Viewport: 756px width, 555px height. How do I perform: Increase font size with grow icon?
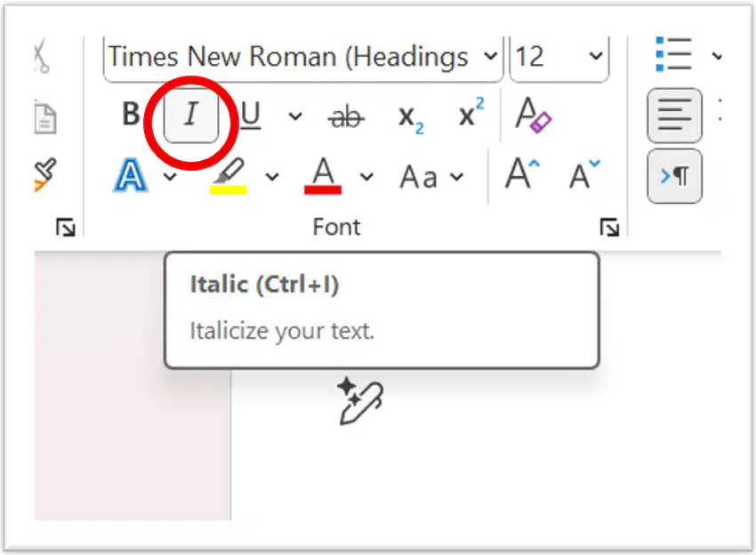(522, 173)
